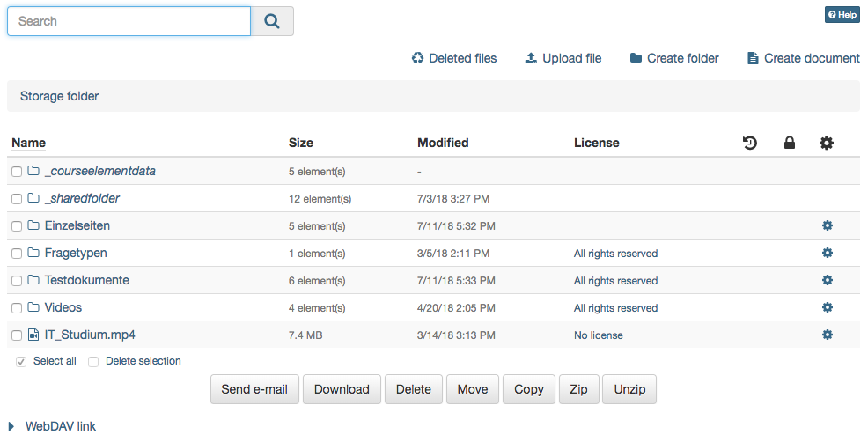Viewport: 868px width, 435px height.
Task: Click the Testdokumente row gear icon
Action: coord(827,281)
